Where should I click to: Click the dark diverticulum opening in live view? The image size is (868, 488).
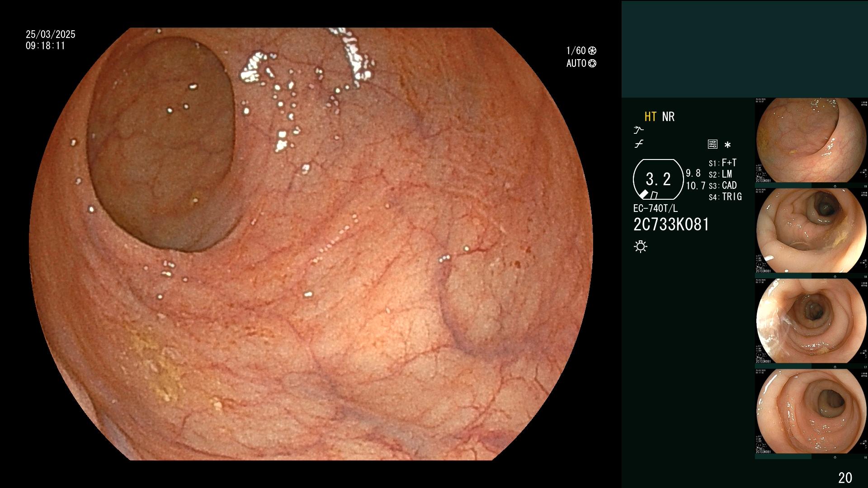[x=161, y=145]
